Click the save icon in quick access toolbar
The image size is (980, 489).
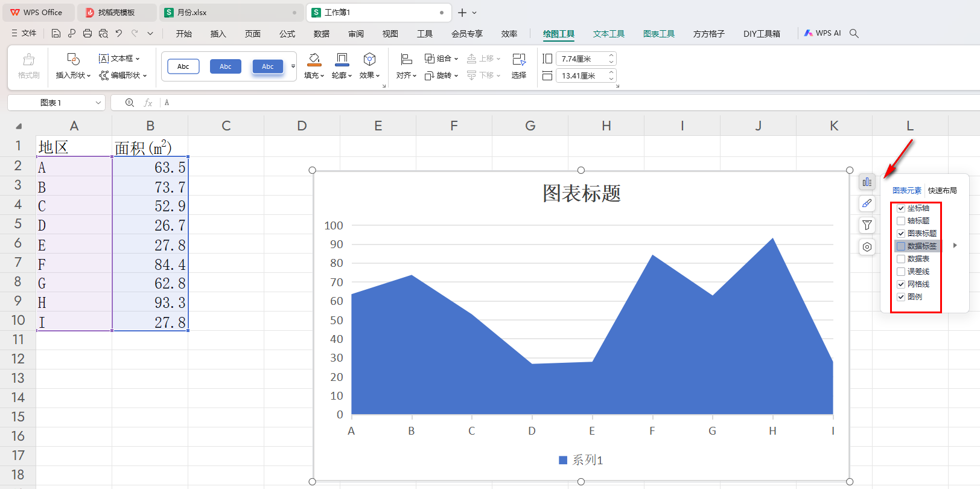56,33
